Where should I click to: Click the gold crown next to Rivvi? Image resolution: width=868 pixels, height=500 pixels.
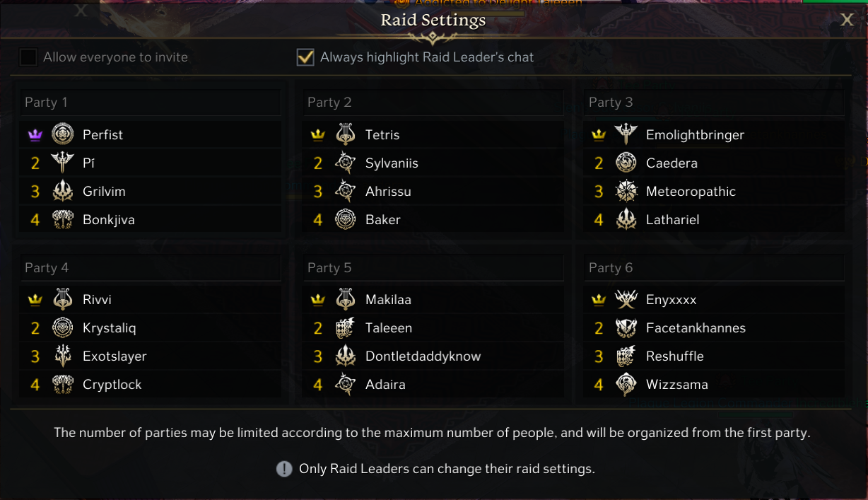click(35, 300)
